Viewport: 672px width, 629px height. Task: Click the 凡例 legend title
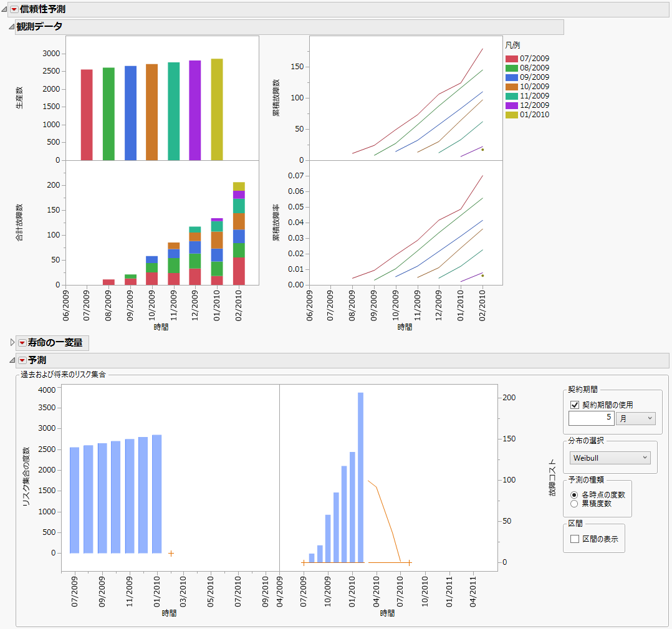pyautogui.click(x=512, y=46)
